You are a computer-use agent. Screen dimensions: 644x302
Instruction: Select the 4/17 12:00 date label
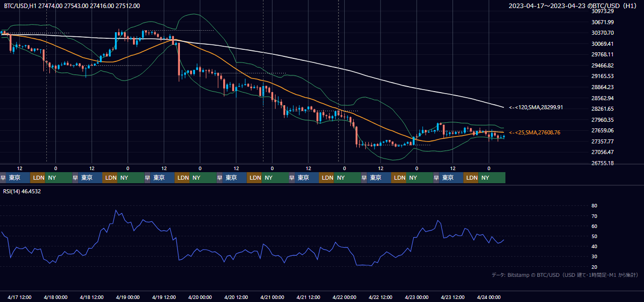click(20, 297)
